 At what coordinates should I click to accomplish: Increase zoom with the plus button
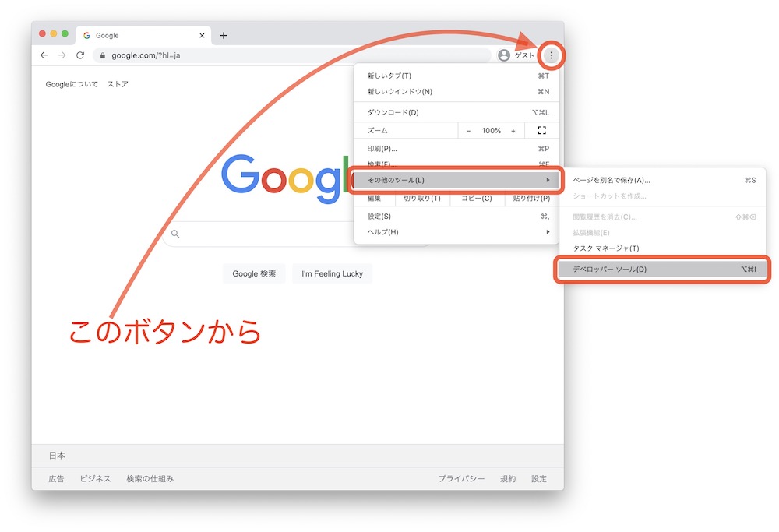click(x=513, y=131)
